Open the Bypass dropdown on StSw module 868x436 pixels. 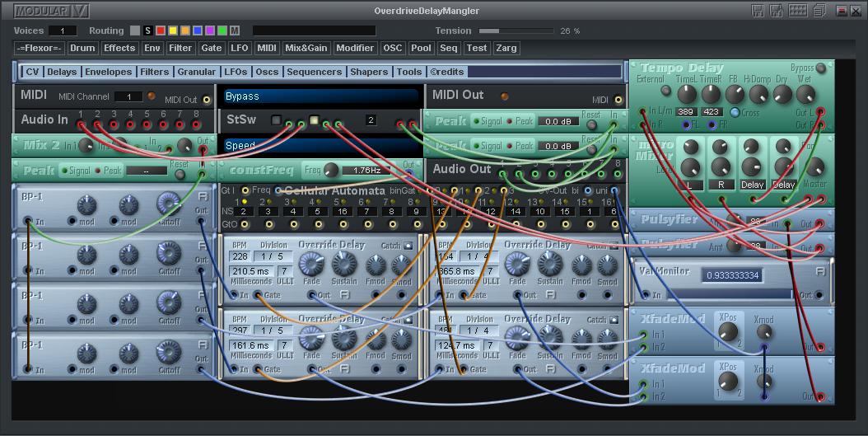(x=320, y=96)
